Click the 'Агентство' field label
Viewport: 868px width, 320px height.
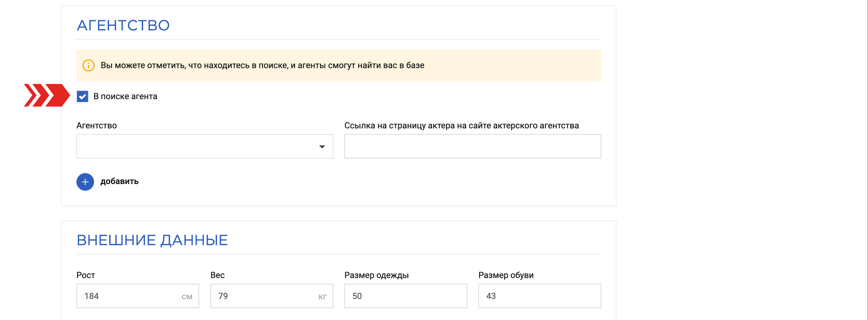[x=97, y=126]
